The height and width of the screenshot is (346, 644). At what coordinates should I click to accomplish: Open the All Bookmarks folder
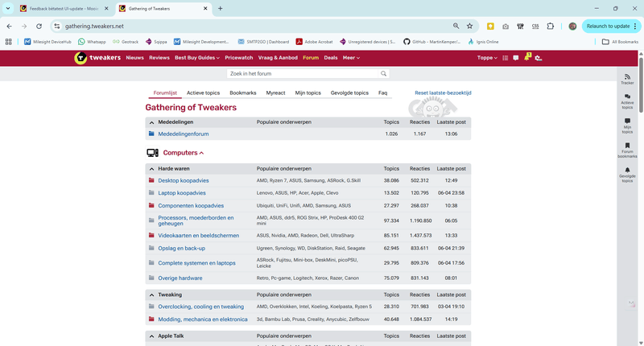click(x=620, y=42)
